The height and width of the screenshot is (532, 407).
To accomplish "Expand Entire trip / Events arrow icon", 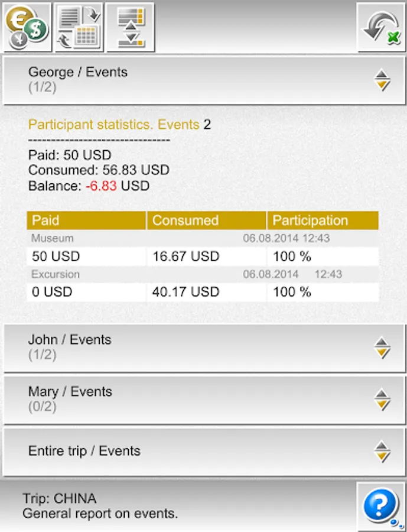I will coord(382,452).
